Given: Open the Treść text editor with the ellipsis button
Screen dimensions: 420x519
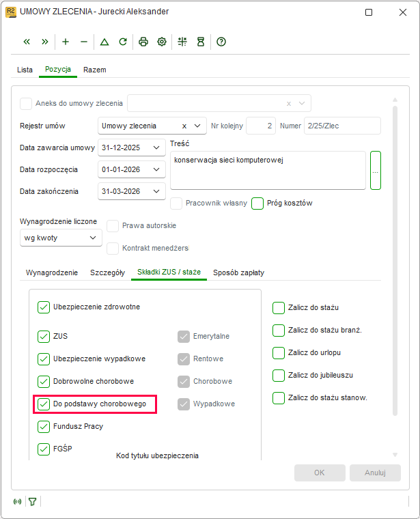Looking at the screenshot, I should [x=376, y=171].
